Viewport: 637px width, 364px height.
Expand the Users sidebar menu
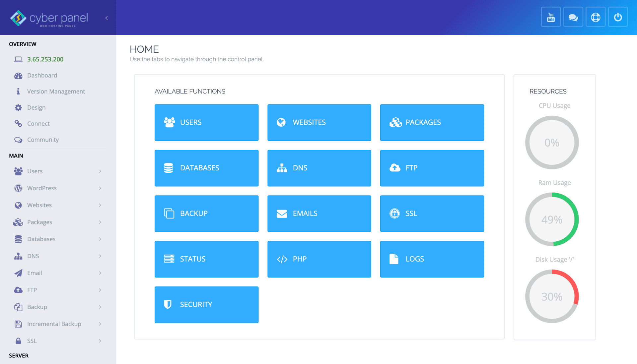(57, 171)
